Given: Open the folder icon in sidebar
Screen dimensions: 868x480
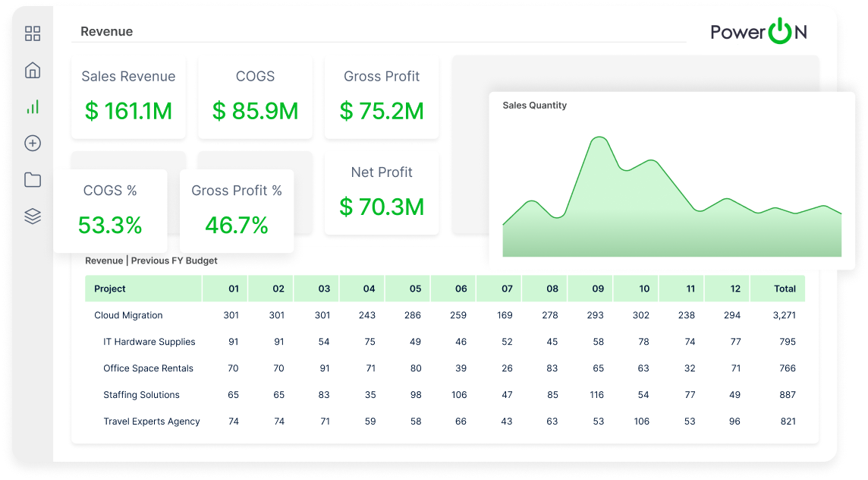Looking at the screenshot, I should (x=33, y=180).
